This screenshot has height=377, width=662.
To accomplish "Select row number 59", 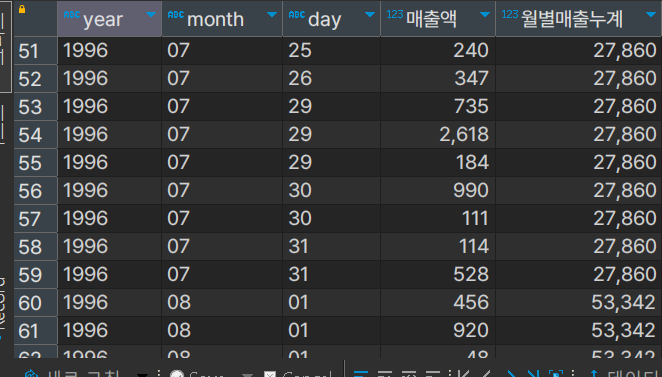I will point(35,274).
